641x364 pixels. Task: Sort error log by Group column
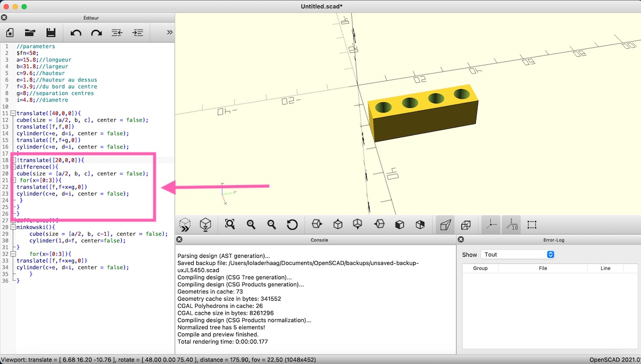[x=480, y=268]
